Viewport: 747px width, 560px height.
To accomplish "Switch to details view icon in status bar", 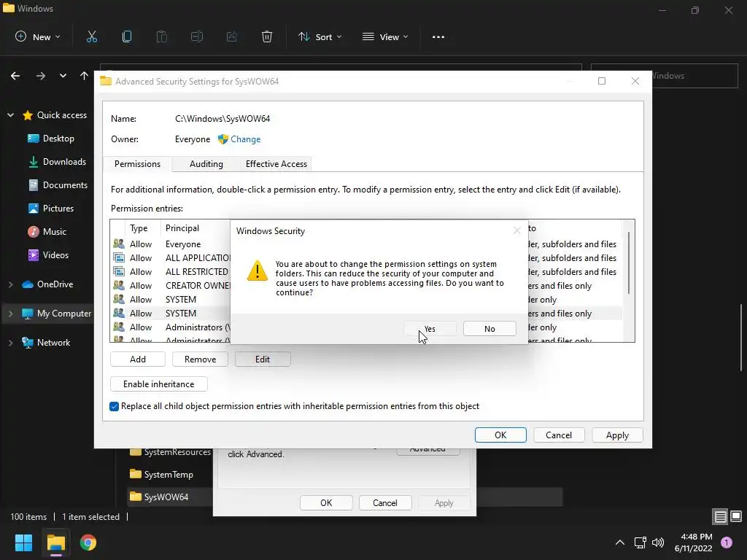I will point(720,516).
